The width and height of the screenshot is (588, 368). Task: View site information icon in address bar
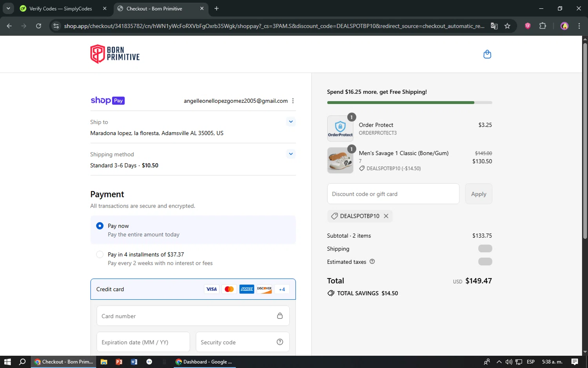(x=56, y=26)
